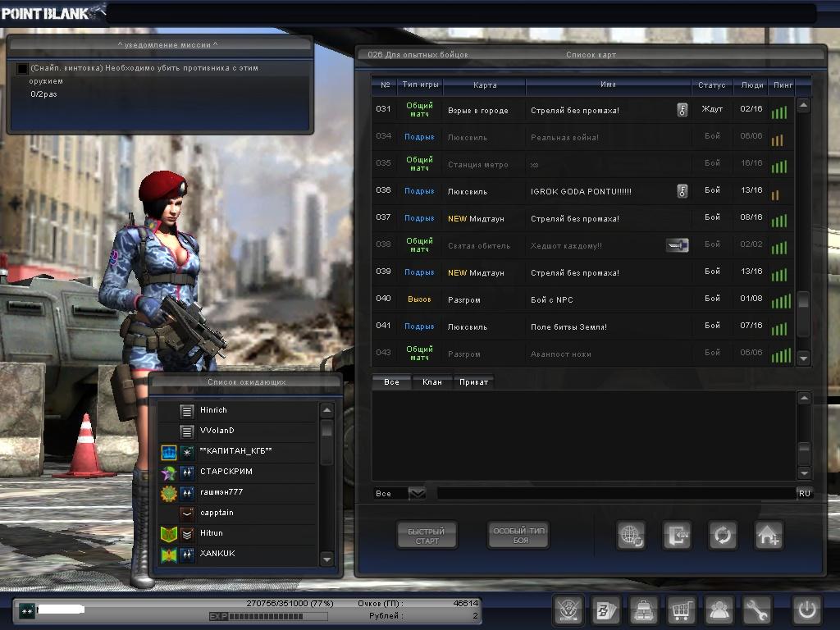840x630 pixels.
Task: Expand the chat channel dropdown arrow
Action: (417, 493)
